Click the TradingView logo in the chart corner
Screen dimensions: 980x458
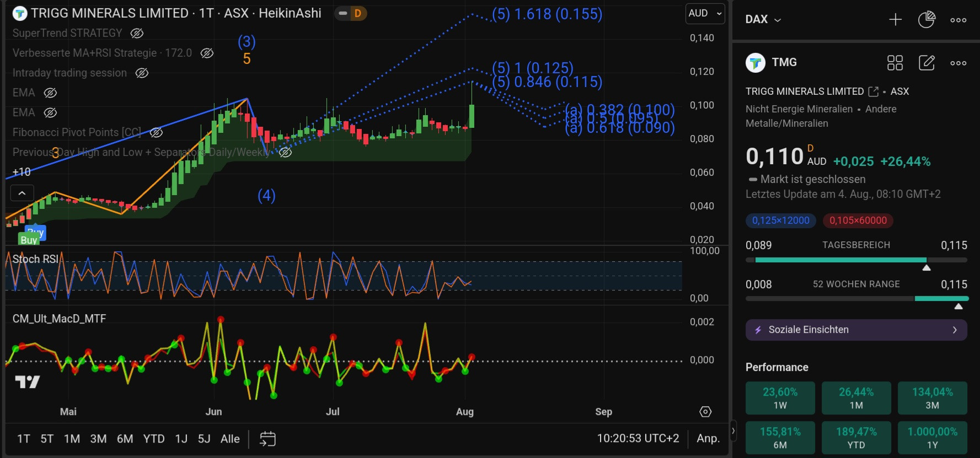pyautogui.click(x=27, y=381)
